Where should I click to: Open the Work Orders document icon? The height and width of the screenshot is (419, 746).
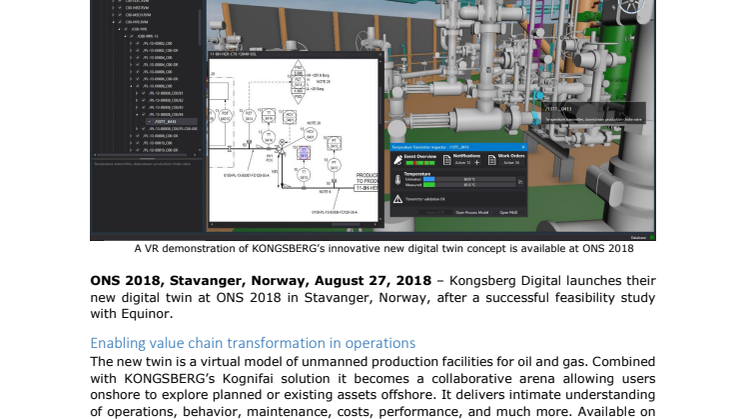tap(492, 160)
